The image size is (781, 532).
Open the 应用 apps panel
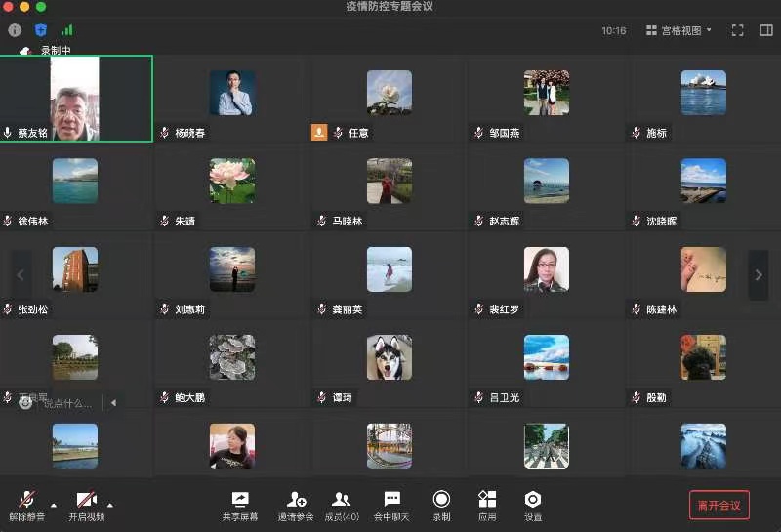pyautogui.click(x=487, y=506)
